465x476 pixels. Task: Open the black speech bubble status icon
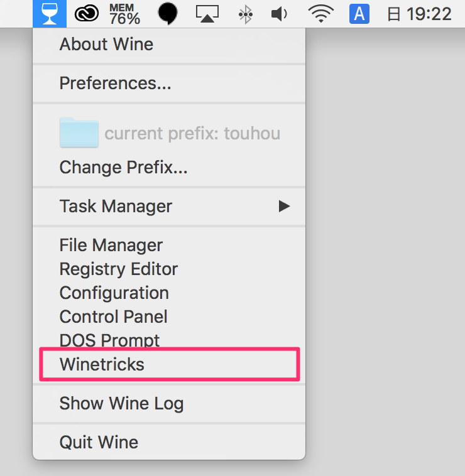[x=167, y=14]
